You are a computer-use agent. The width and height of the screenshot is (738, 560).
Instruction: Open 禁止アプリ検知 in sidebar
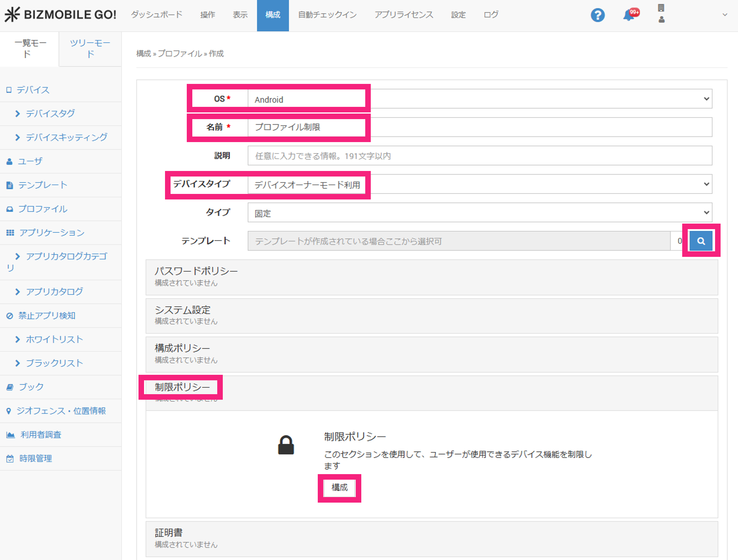pos(46,315)
